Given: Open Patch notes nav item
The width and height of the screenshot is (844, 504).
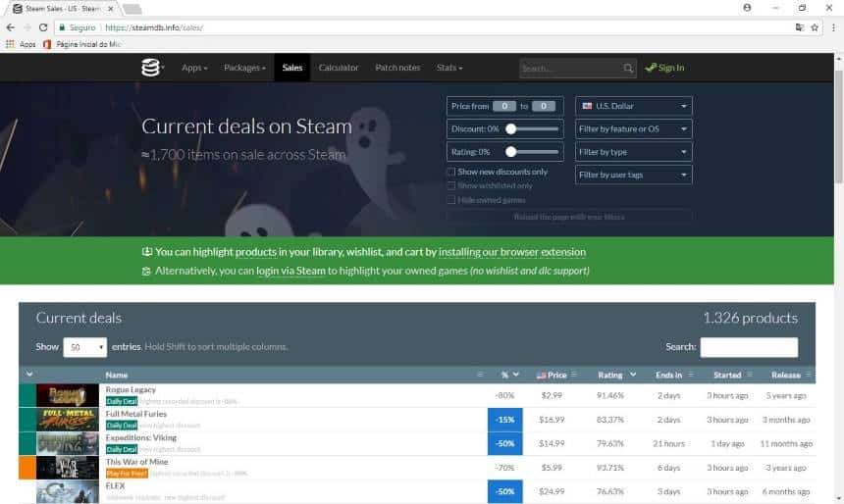Looking at the screenshot, I should point(397,68).
